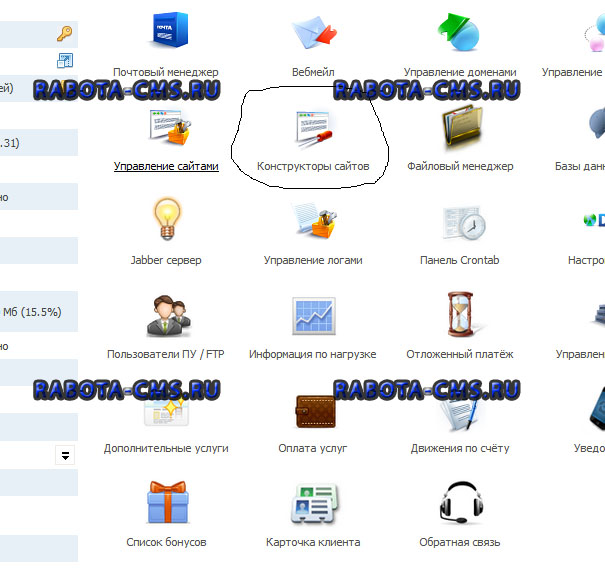Viewport: 605px width, 573px height.
Task: Click the Список бонусов label
Action: coord(166,542)
